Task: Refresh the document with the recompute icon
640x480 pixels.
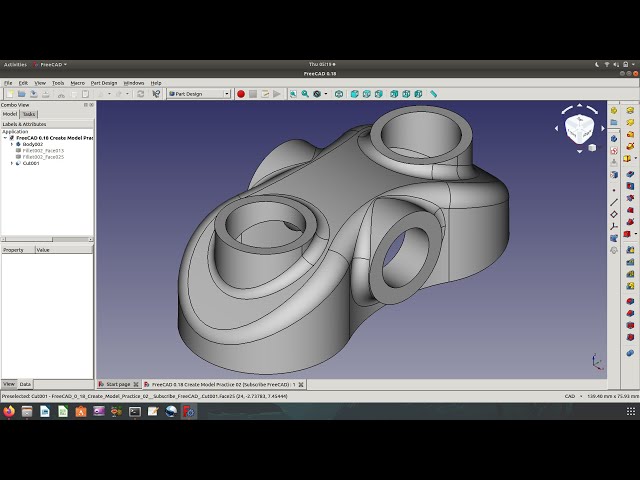Action: click(x=140, y=94)
